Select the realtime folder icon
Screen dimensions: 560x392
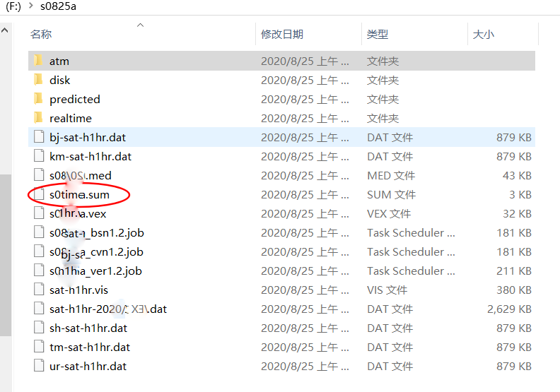coord(38,118)
